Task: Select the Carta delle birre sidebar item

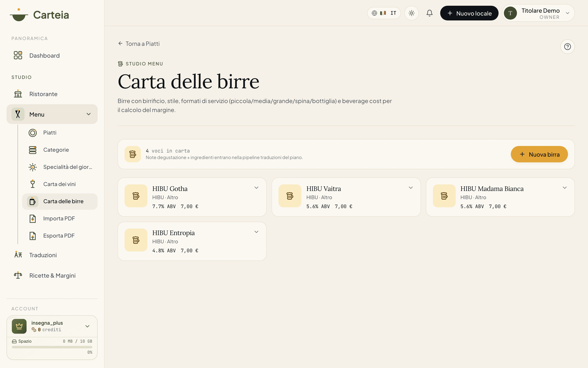Action: point(60,201)
